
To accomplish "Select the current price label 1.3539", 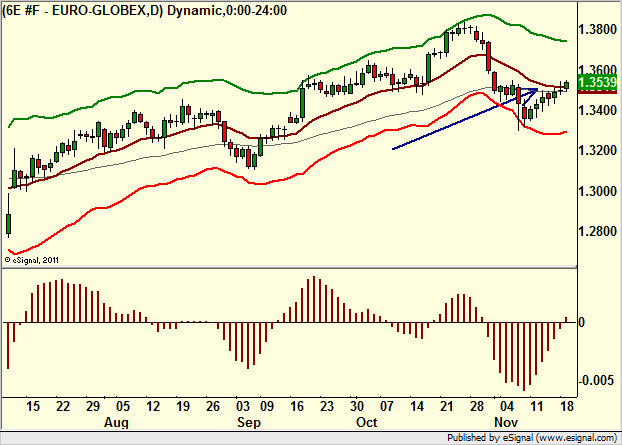I will 598,82.
